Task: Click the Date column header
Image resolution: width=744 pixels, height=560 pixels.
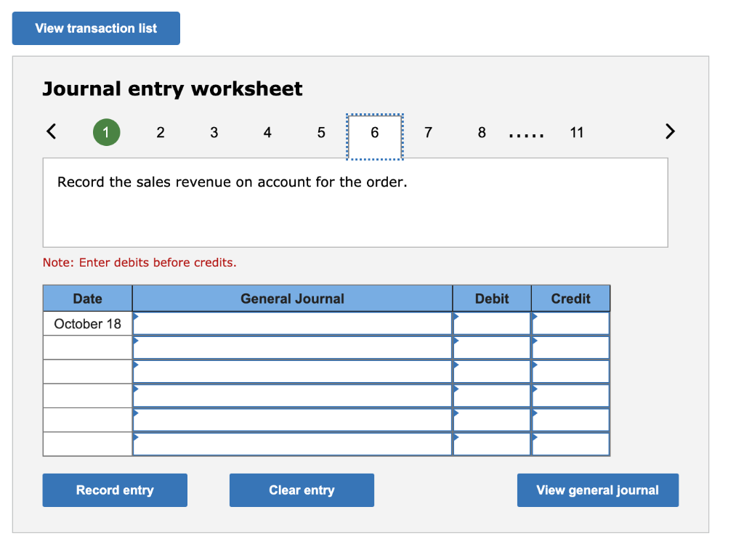Action: tap(88, 299)
